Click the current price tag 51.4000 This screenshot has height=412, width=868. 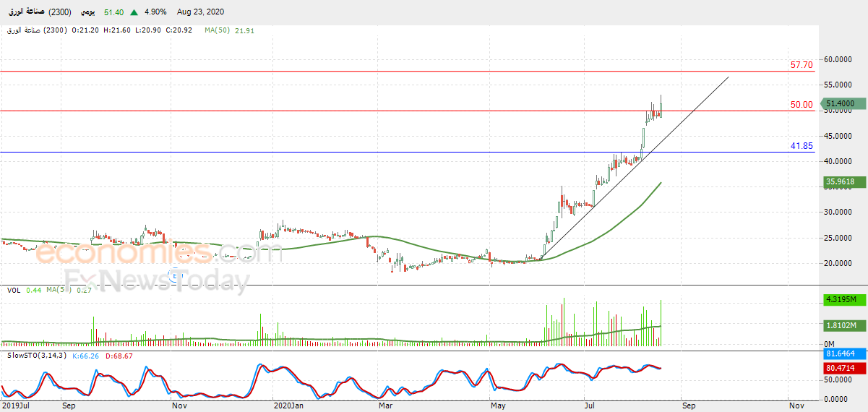point(845,104)
